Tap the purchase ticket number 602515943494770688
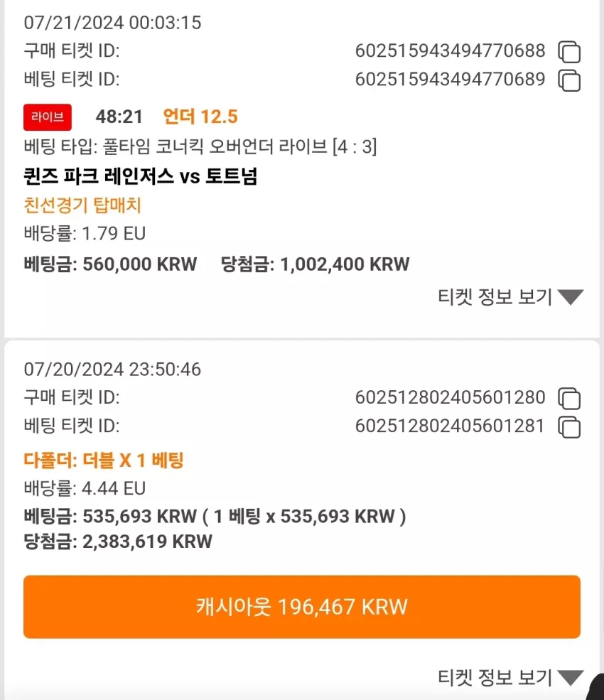Viewport: 604px width, 700px height. [450, 51]
